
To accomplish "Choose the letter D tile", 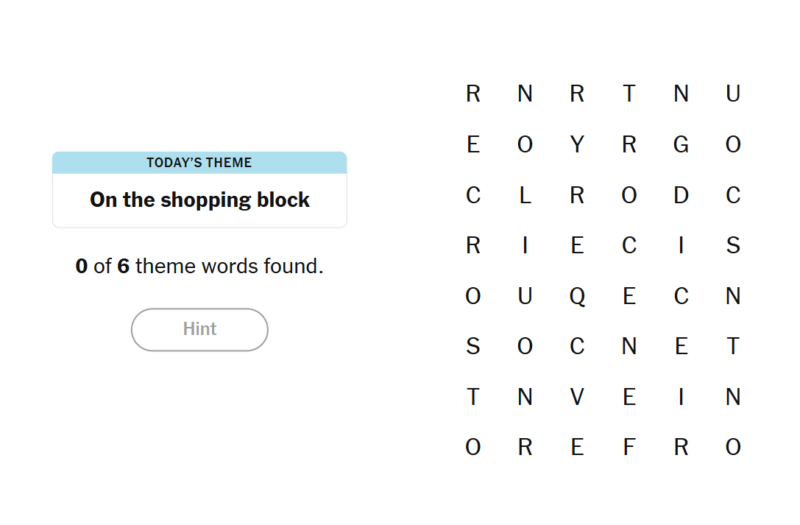I will click(681, 196).
